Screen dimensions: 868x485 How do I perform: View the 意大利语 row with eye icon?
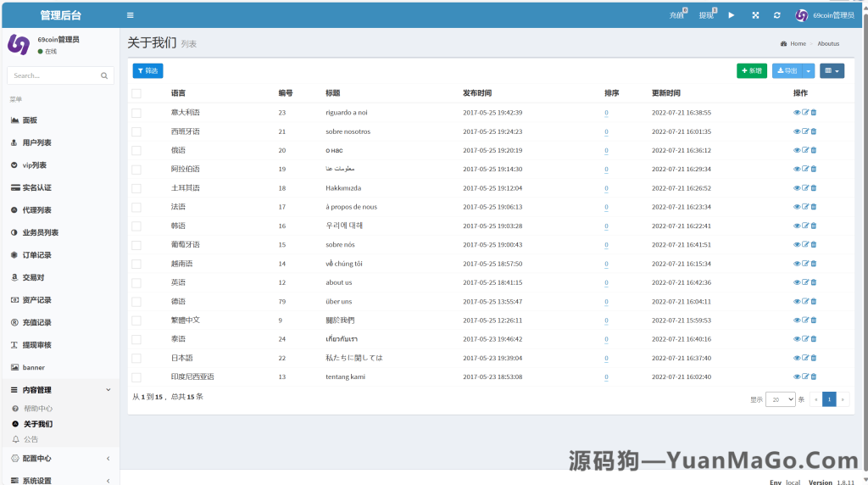click(x=797, y=113)
